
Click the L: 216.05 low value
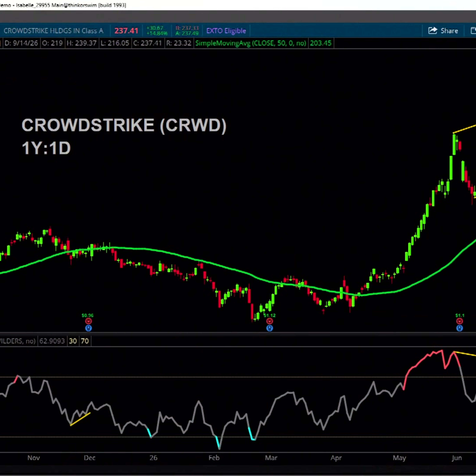115,43
